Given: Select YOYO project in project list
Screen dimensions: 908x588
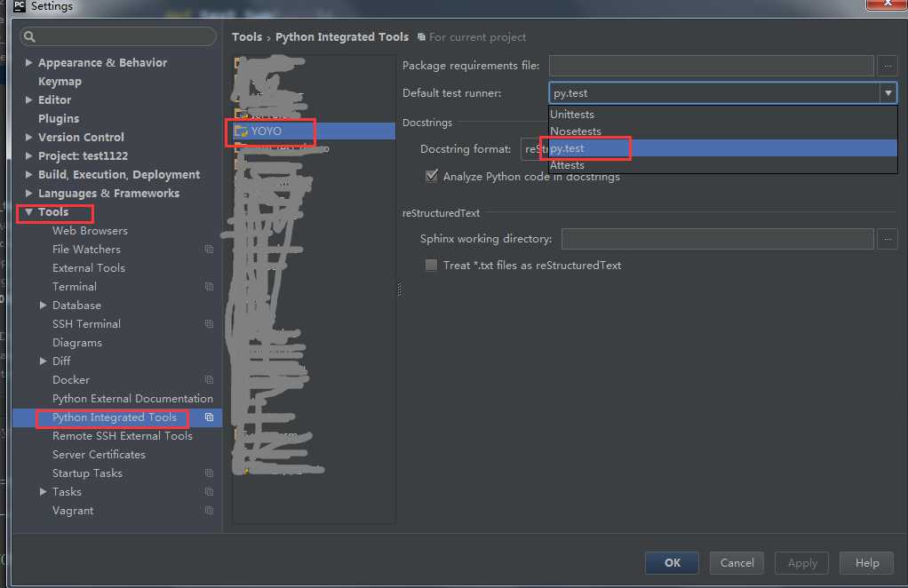Looking at the screenshot, I should [314, 131].
